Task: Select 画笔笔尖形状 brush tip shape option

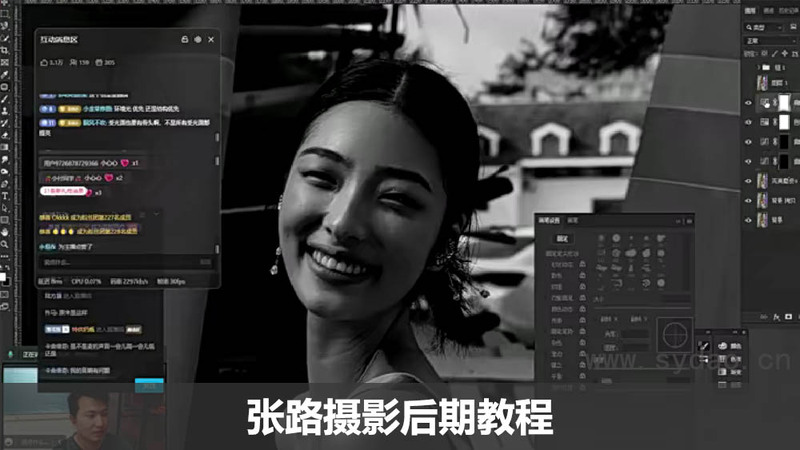Action: tap(562, 253)
